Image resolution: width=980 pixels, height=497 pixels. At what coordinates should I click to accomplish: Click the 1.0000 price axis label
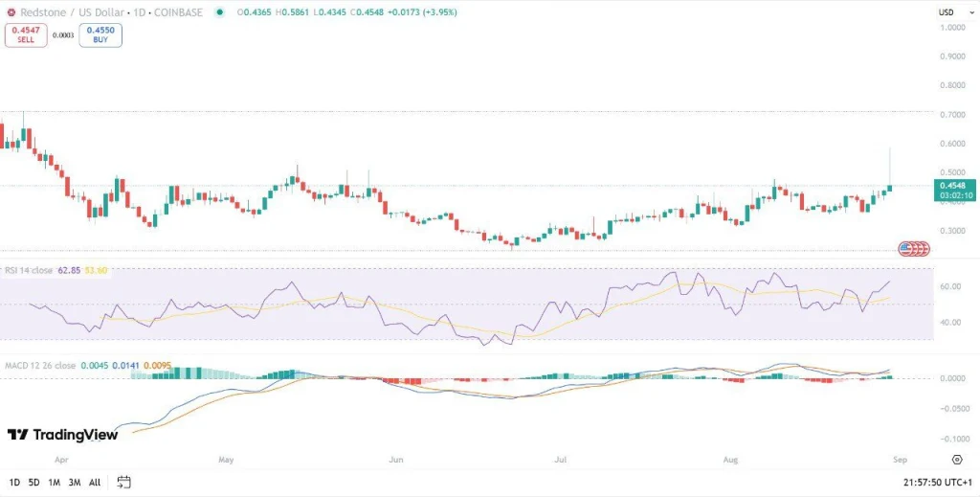954,28
